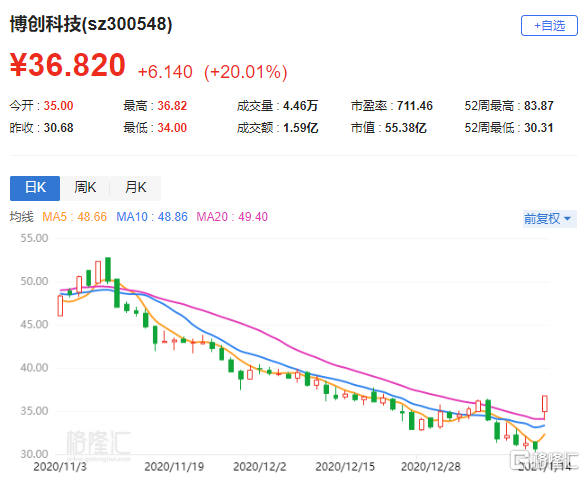The width and height of the screenshot is (585, 477).
Task: Click the 2020/12/15 date axis label
Action: [345, 467]
